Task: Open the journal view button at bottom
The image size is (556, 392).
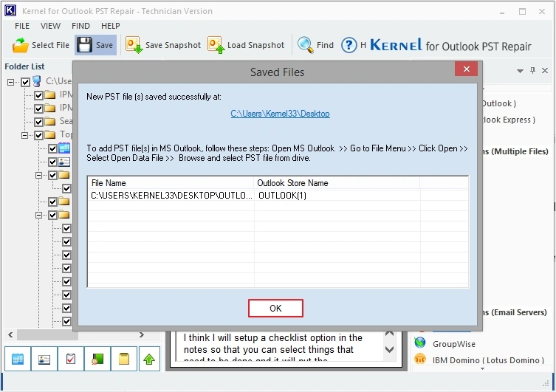Action: click(97, 359)
